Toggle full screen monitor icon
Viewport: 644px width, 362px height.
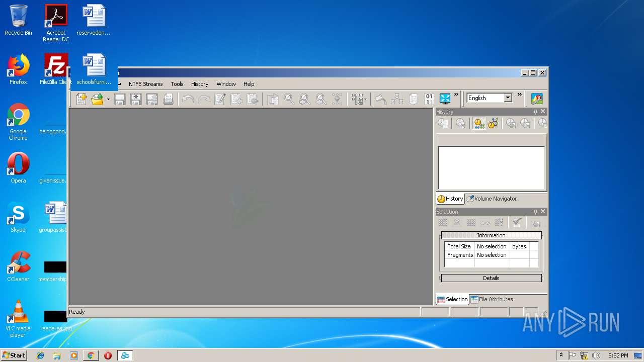tap(445, 99)
